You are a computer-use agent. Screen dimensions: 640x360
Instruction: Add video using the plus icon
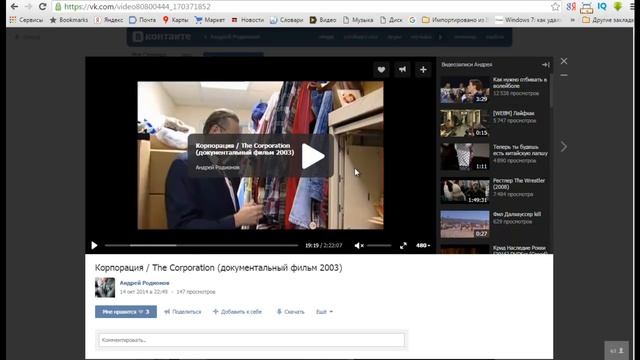[423, 70]
